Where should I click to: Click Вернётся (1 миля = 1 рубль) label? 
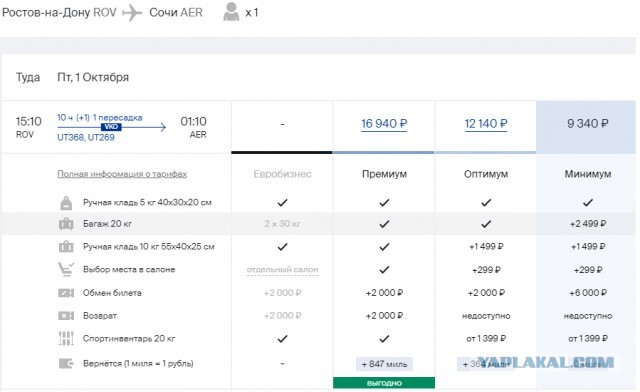tap(138, 363)
